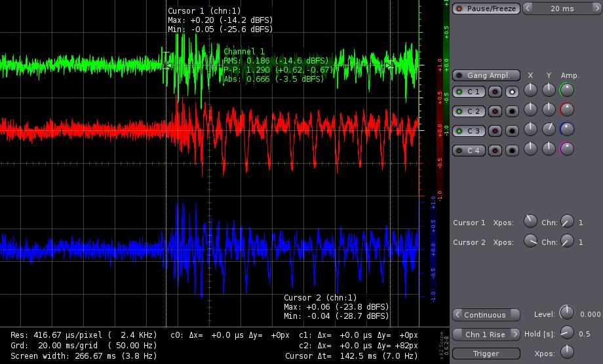Open the Chn 1 Rise trigger source selector

coord(486,335)
